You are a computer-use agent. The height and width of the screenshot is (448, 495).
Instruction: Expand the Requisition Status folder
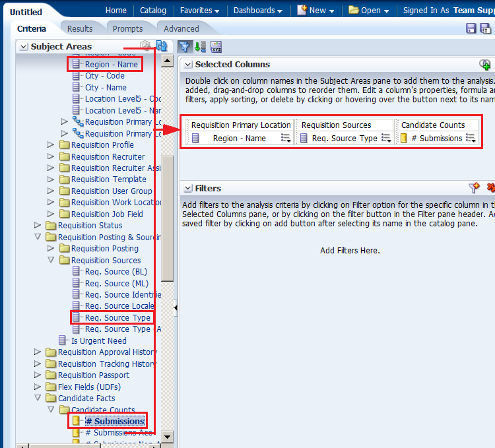coord(37,225)
